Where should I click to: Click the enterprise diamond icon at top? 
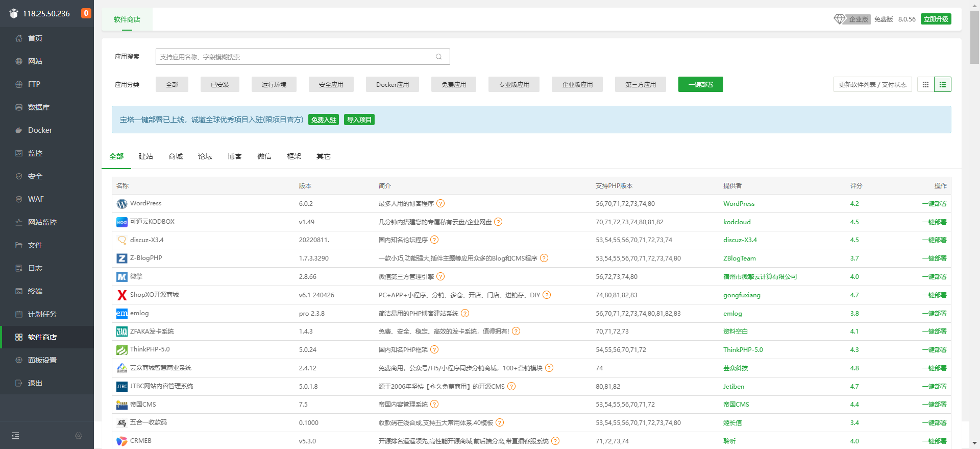[x=840, y=19]
